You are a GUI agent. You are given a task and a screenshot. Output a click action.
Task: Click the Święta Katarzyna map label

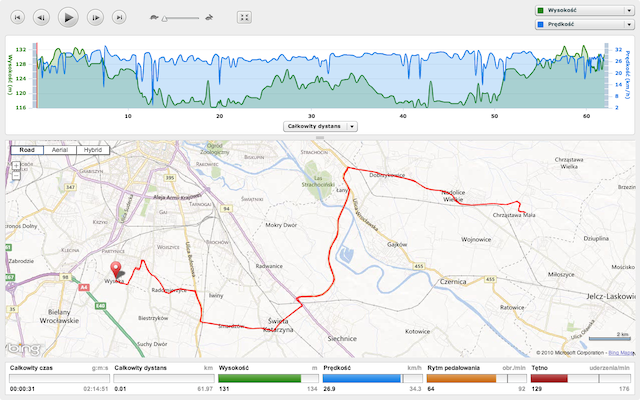278,325
